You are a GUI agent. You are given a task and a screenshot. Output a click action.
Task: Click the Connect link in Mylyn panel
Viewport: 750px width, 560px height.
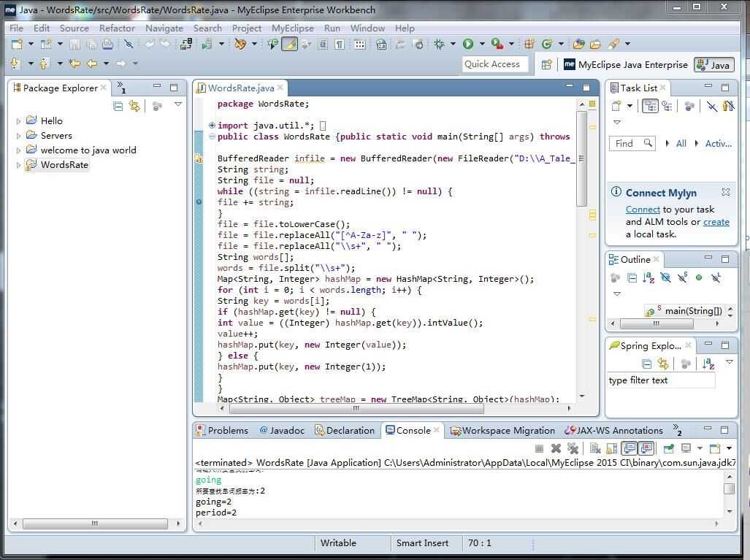pyautogui.click(x=643, y=210)
